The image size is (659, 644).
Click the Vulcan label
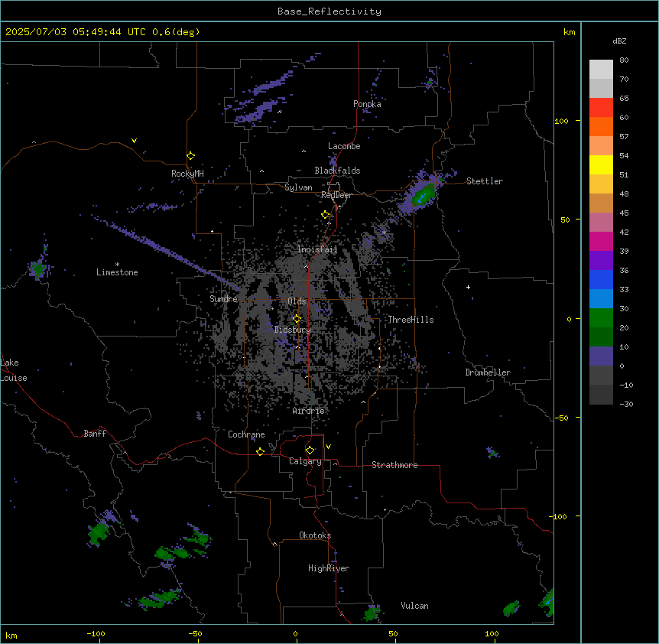(415, 606)
